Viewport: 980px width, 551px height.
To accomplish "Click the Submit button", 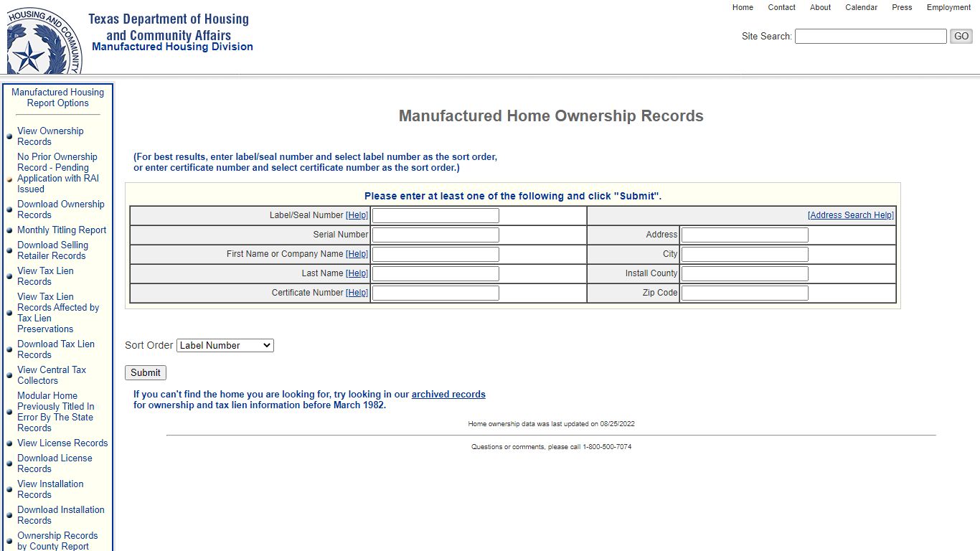I will 146,372.
